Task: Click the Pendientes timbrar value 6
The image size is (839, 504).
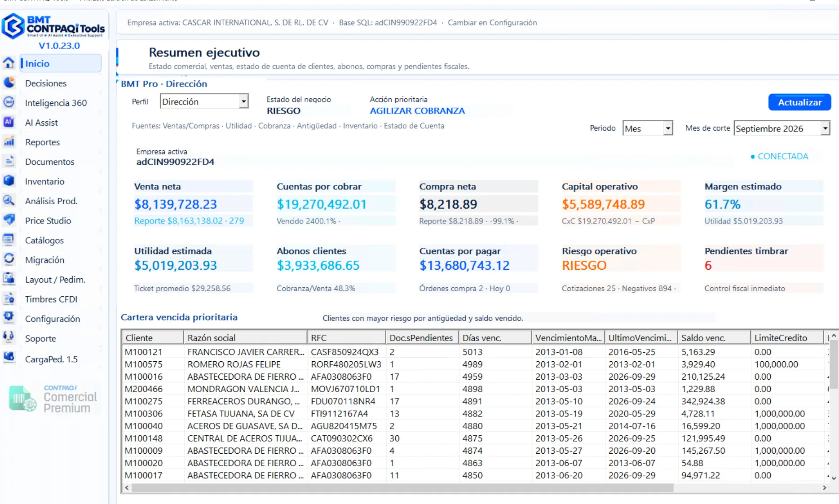Action: point(708,265)
